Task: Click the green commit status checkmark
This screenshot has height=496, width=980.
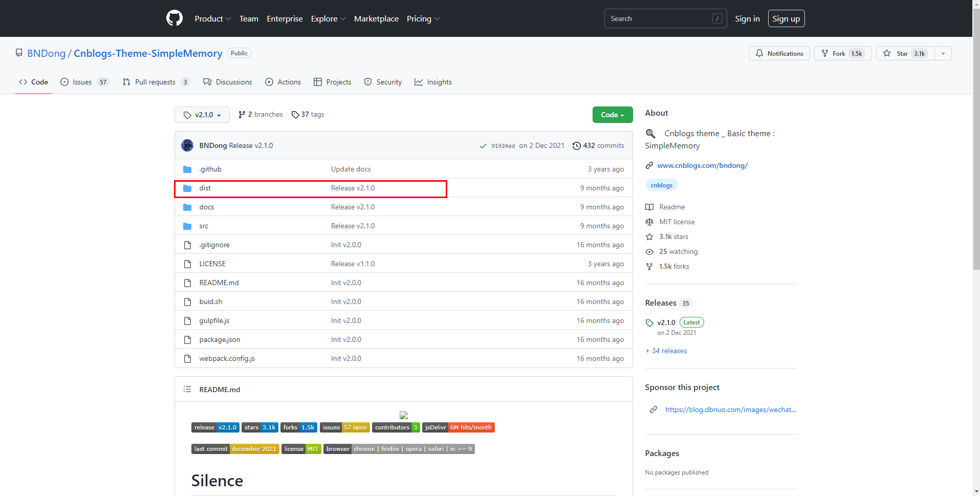Action: pyautogui.click(x=483, y=146)
